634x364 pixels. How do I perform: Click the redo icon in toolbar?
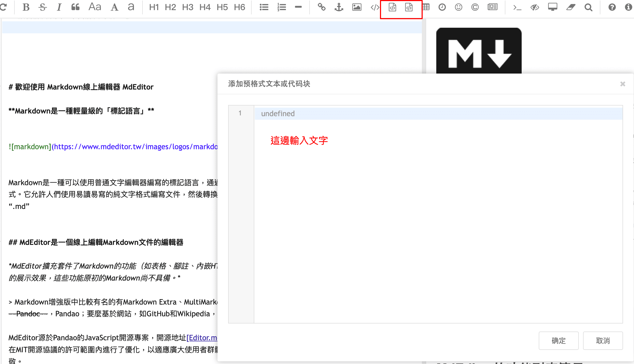[x=3, y=7]
